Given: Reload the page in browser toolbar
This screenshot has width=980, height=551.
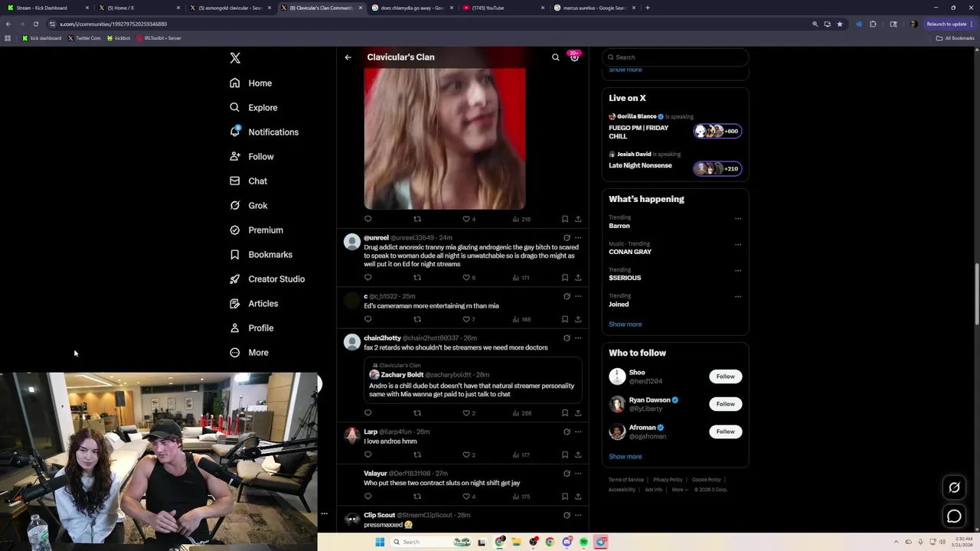Looking at the screenshot, I should pyautogui.click(x=35, y=24).
